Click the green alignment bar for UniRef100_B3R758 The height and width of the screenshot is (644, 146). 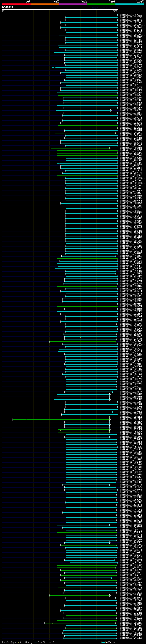pyautogui.click(x=88, y=95)
